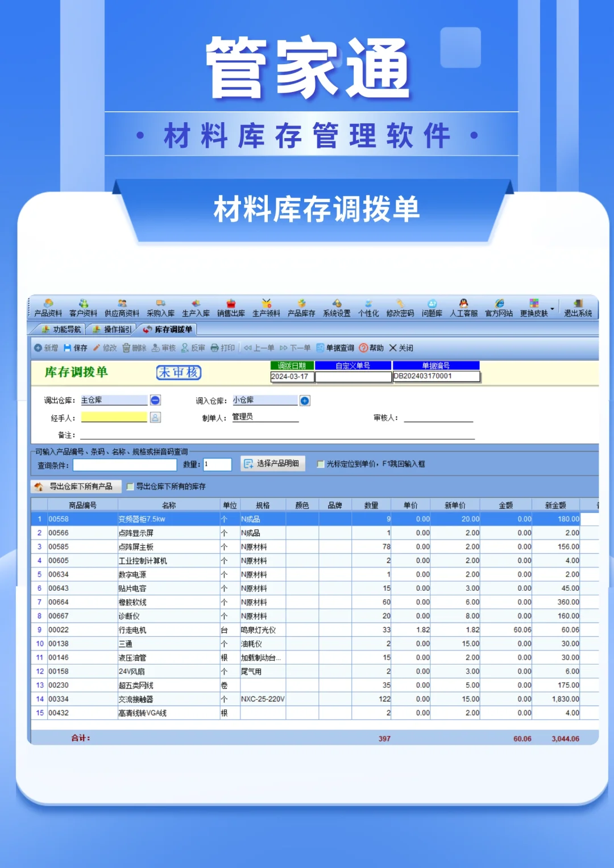This screenshot has height=868, width=614.
Task: Open 调出仓库 selector button
Action: 155,400
